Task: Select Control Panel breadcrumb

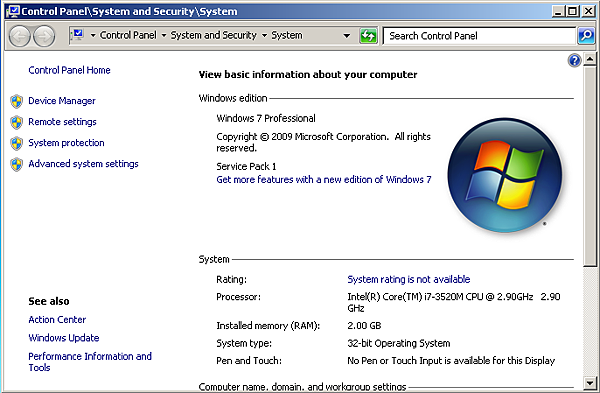Action: (x=128, y=35)
